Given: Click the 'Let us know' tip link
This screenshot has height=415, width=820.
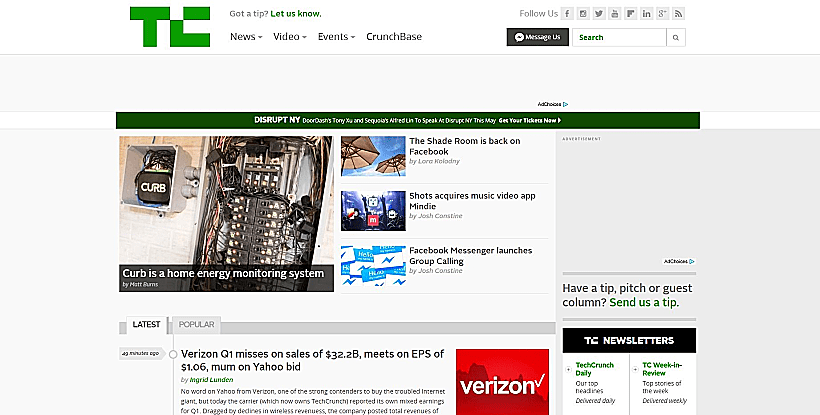Looking at the screenshot, I should pyautogui.click(x=296, y=14).
